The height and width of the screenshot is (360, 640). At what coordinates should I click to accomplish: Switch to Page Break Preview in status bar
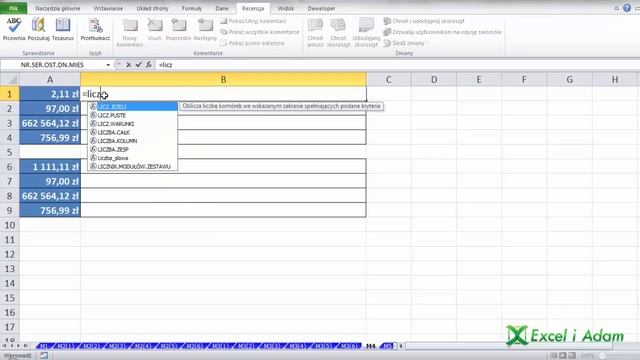[x=572, y=356]
